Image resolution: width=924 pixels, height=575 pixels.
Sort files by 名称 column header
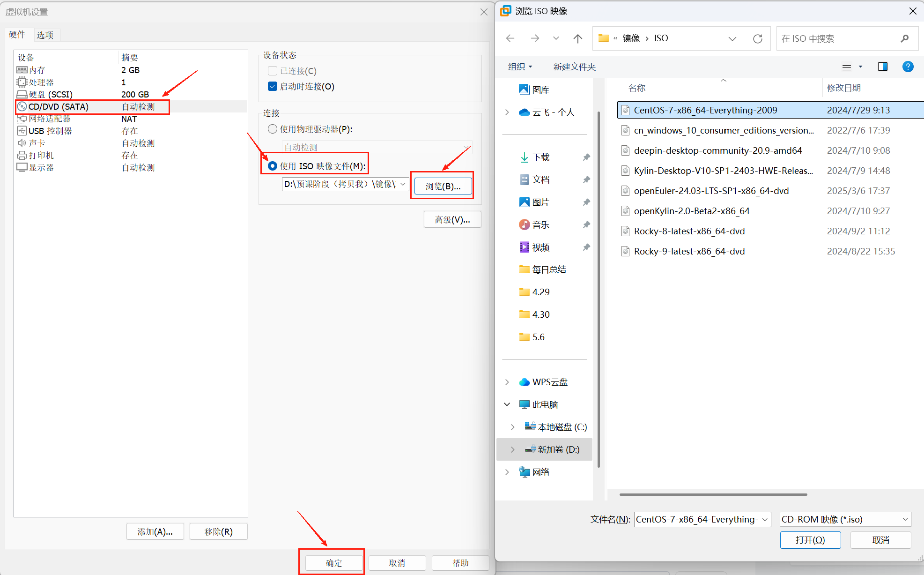636,88
